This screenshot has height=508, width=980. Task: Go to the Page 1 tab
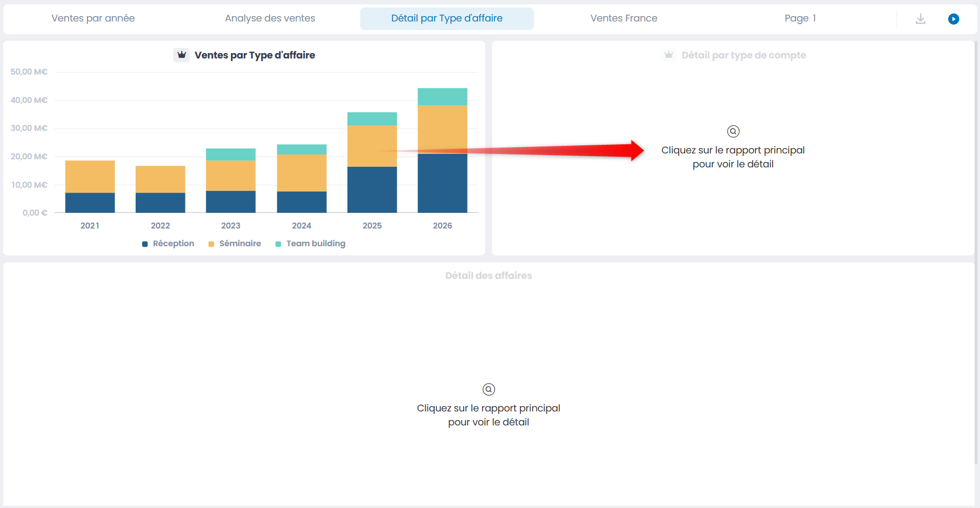pos(800,18)
